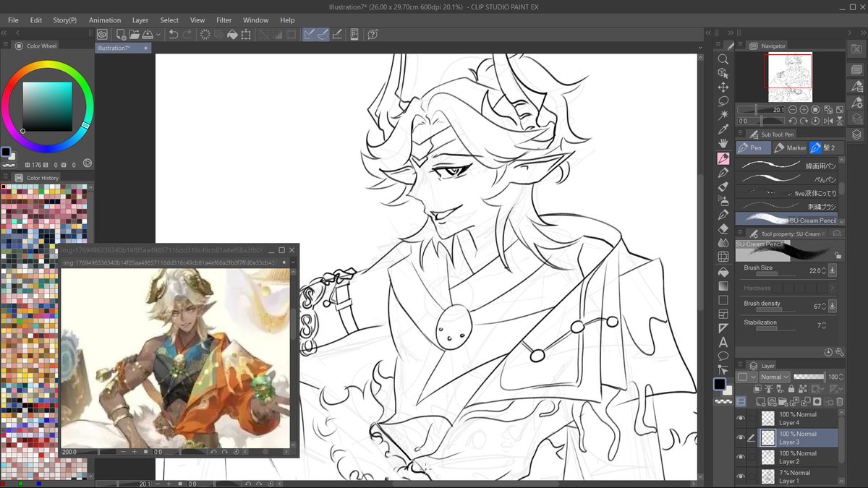The width and height of the screenshot is (868, 488).
Task: Select the Gradient tool
Action: (723, 286)
